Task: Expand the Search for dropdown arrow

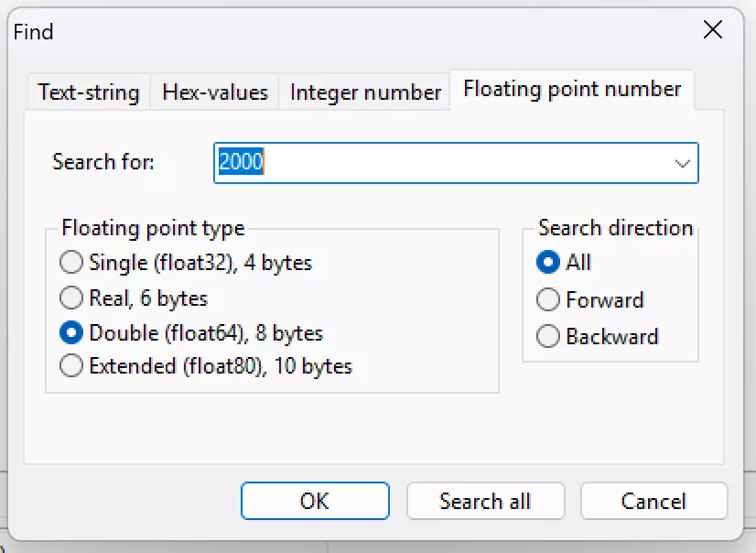Action: 682,163
